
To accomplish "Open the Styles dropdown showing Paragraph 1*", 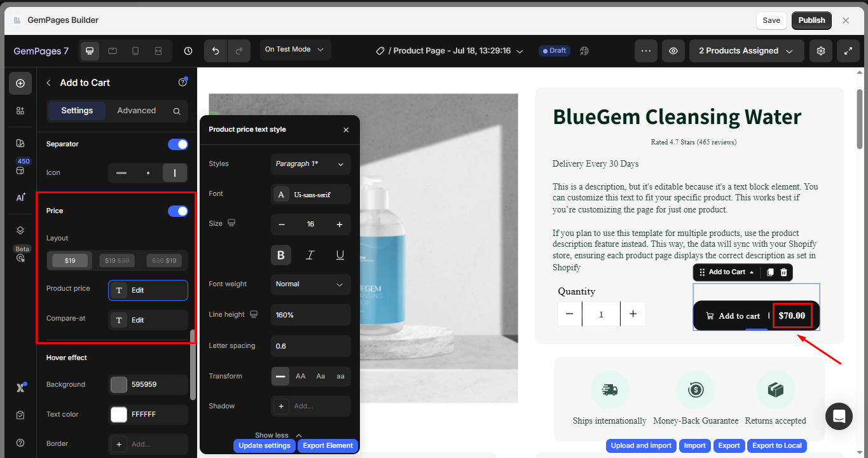I will [310, 163].
